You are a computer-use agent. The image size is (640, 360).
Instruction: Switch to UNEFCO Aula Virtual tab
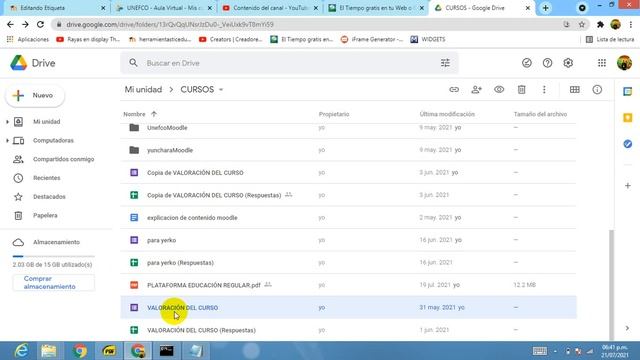tap(164, 8)
